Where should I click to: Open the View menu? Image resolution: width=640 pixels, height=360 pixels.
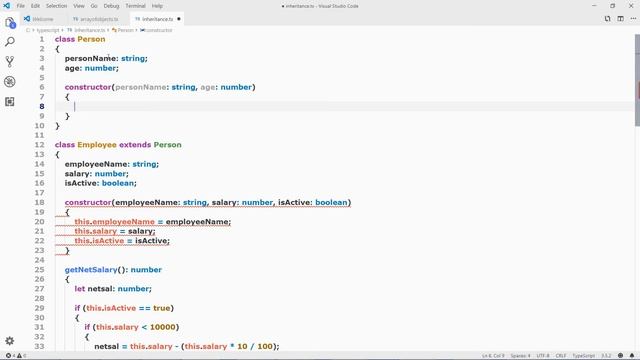tap(79, 6)
